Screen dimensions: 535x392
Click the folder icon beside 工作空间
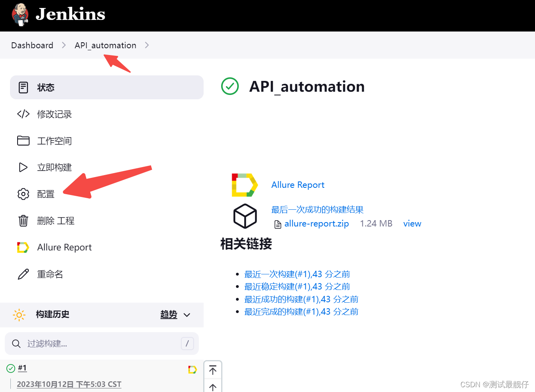click(x=23, y=141)
